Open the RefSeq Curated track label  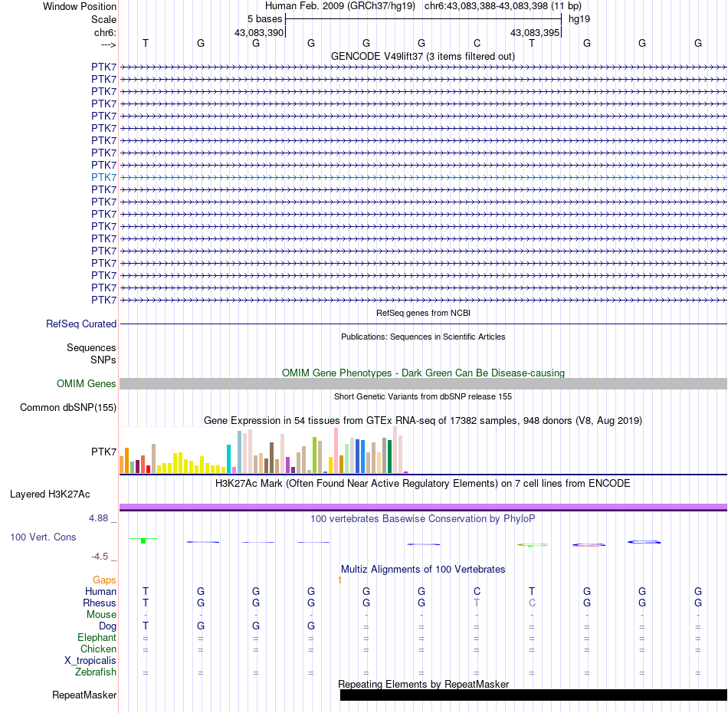click(80, 324)
